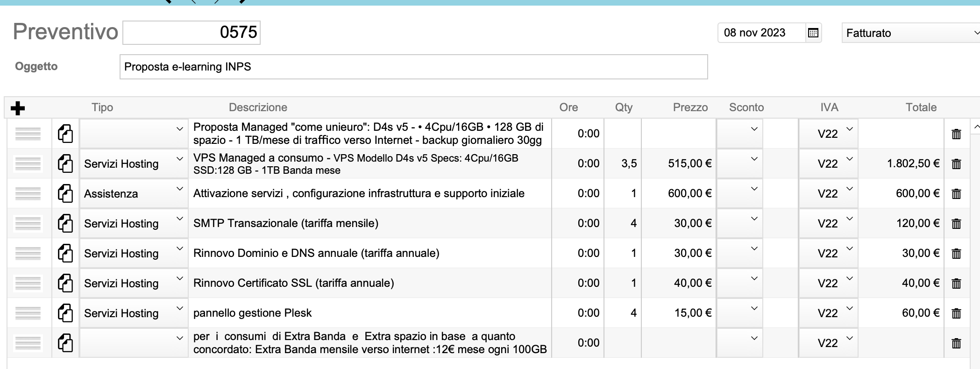Delete the Attivazione servizi row
Image resolution: width=980 pixels, height=369 pixels.
(956, 194)
